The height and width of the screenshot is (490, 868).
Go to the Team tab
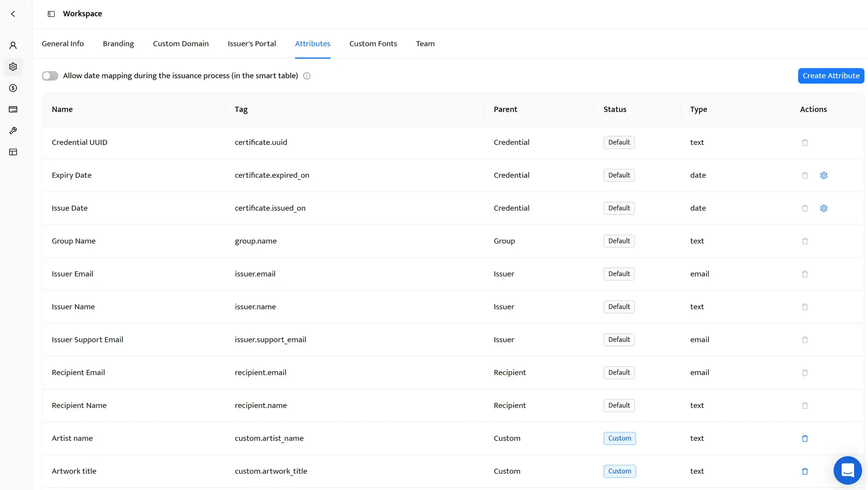(425, 44)
